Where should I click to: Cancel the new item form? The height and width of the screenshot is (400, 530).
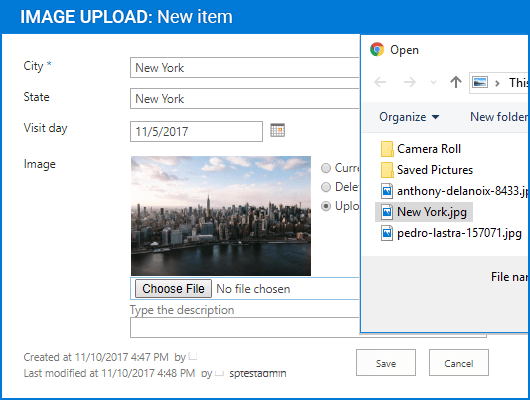[459, 363]
